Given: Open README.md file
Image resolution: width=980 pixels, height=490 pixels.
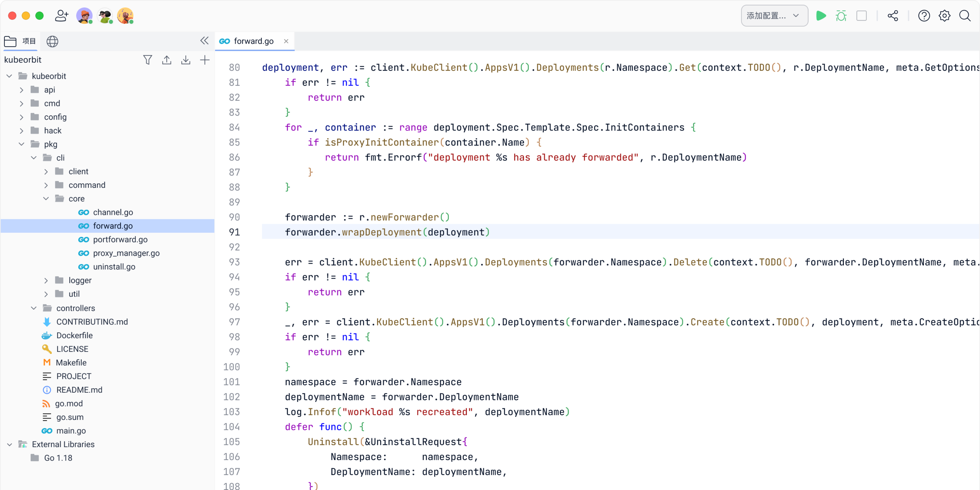Looking at the screenshot, I should click(79, 390).
